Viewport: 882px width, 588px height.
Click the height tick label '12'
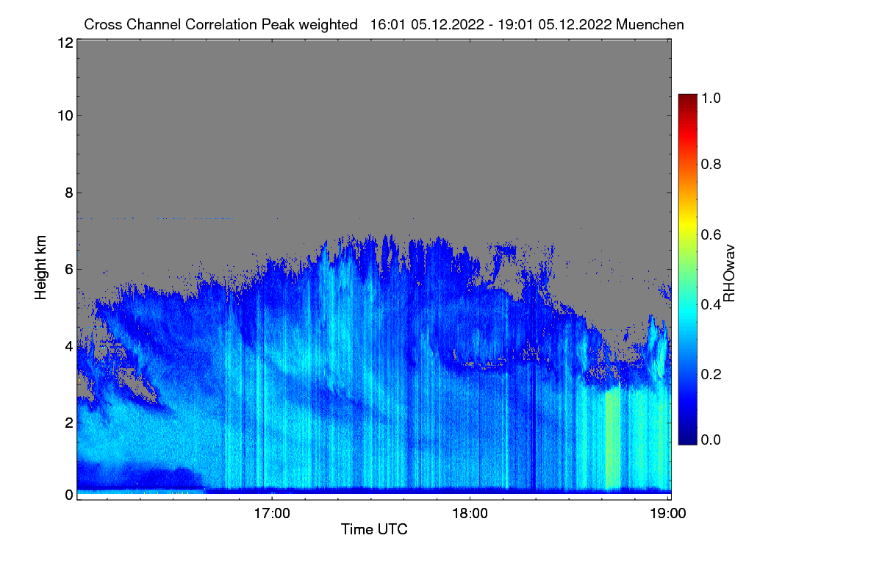click(x=64, y=43)
